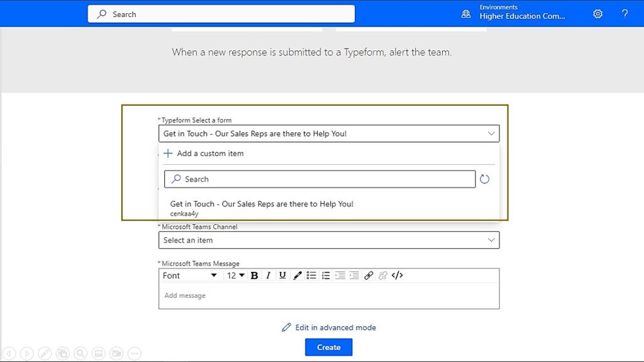Viewport: 644px width, 362px height.
Task: Advance to next slide with the forward arrow
Action: [26, 353]
